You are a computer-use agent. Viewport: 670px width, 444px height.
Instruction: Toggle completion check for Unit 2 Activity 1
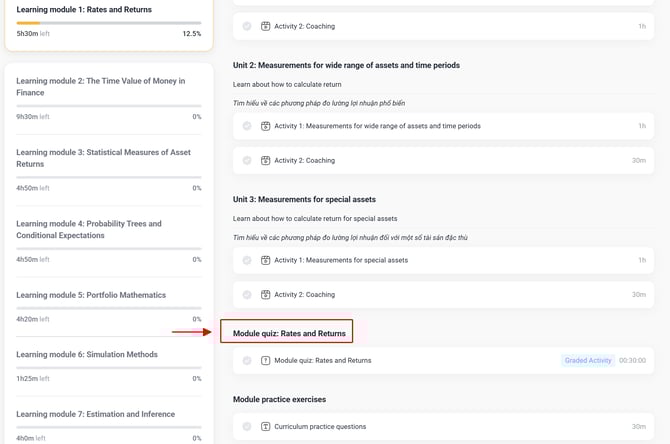(x=247, y=126)
